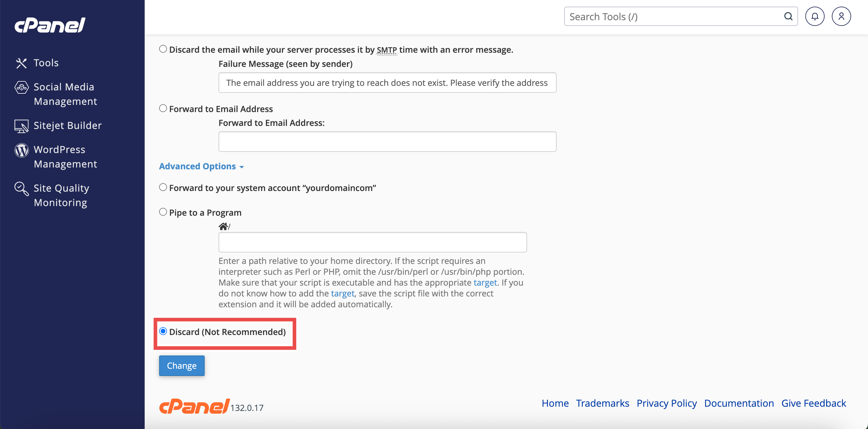Click the Social Media Management icon

(21, 87)
